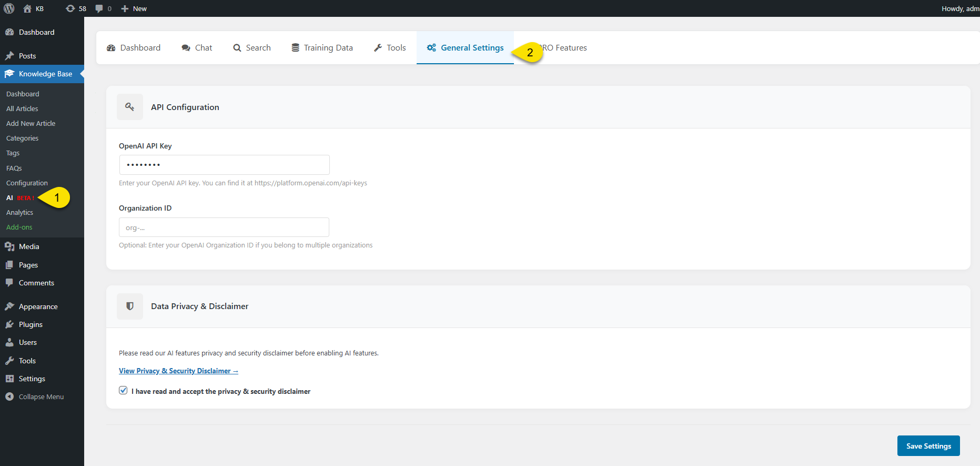Click the OpenAI API Key field

[224, 165]
